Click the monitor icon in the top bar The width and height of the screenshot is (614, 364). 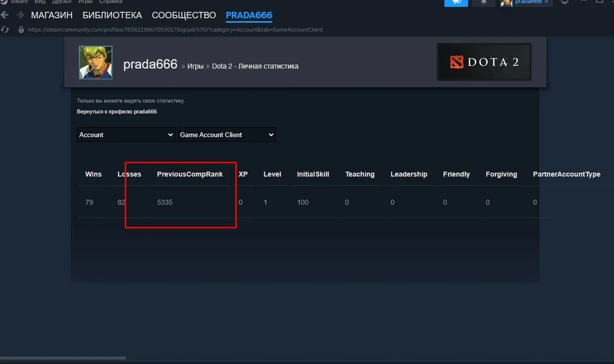coord(565,2)
